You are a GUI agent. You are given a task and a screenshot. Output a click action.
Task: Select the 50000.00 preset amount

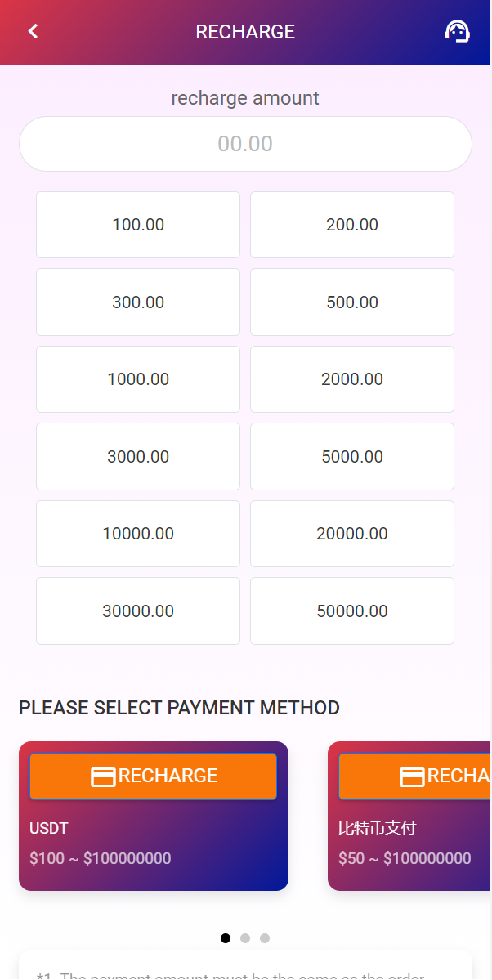[x=351, y=611]
